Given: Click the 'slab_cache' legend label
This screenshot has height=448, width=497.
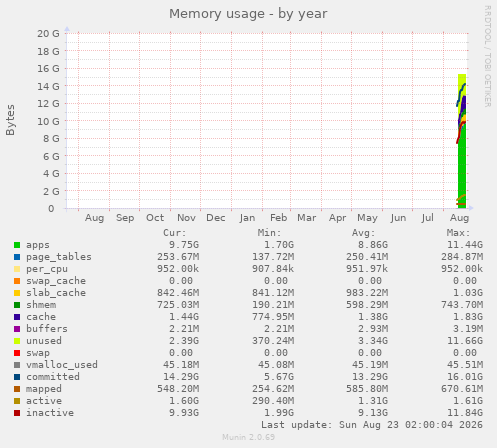Looking at the screenshot, I should [x=56, y=293].
